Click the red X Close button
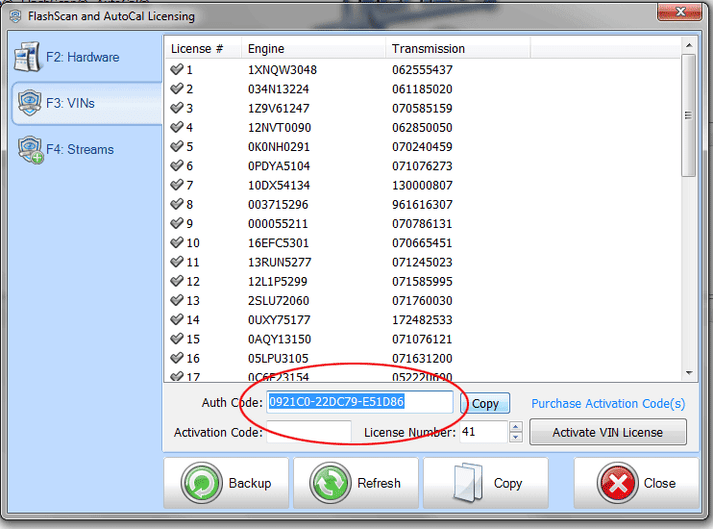The width and height of the screenshot is (713, 529). coord(635,483)
